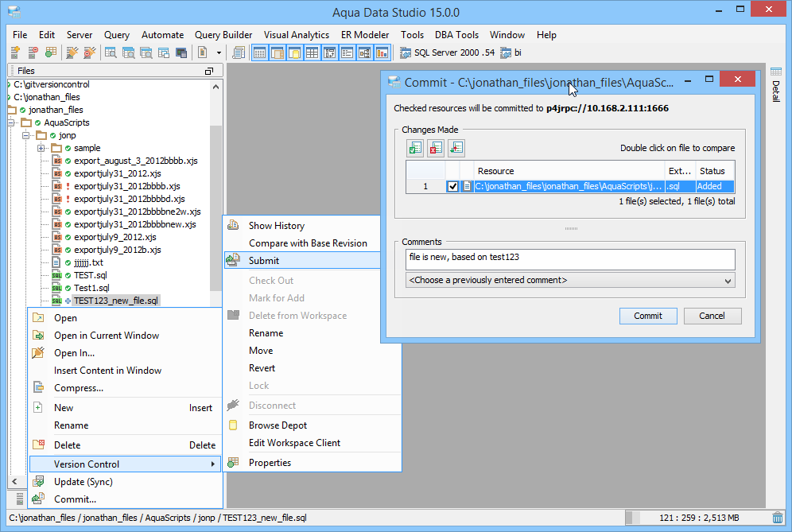Open the DBA Tools menu
The height and width of the screenshot is (532, 792).
[456, 35]
